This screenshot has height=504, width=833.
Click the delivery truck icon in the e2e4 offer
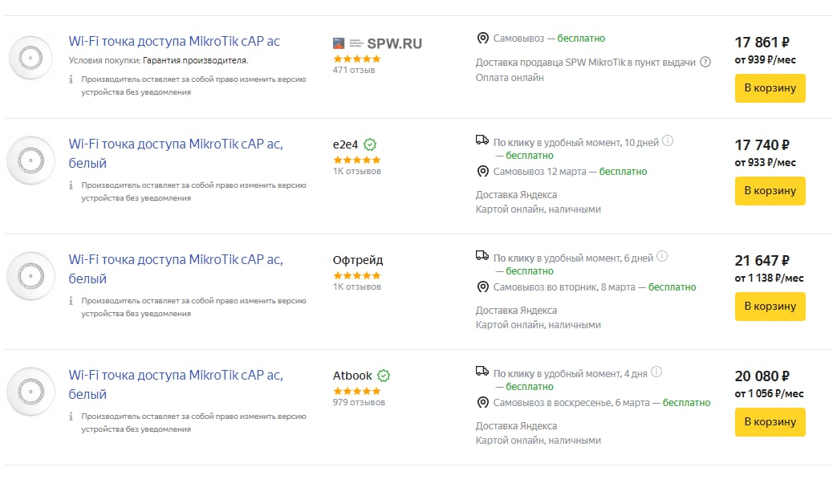pyautogui.click(x=482, y=140)
